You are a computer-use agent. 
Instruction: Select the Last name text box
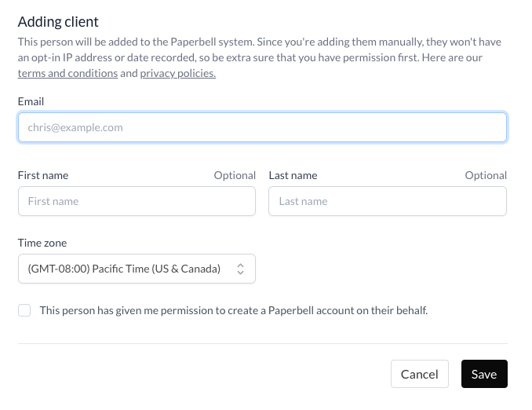[x=388, y=201]
